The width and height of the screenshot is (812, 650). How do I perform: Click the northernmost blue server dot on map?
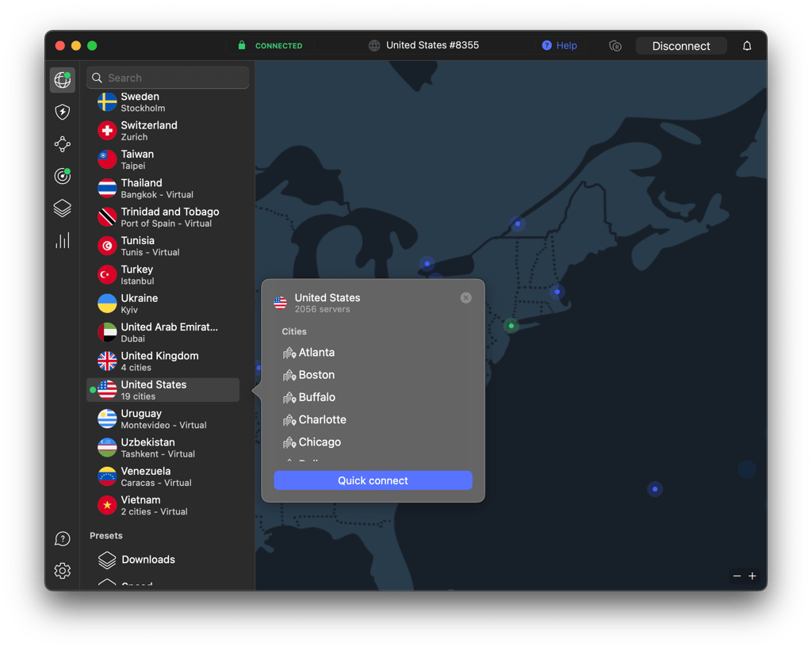(x=517, y=224)
